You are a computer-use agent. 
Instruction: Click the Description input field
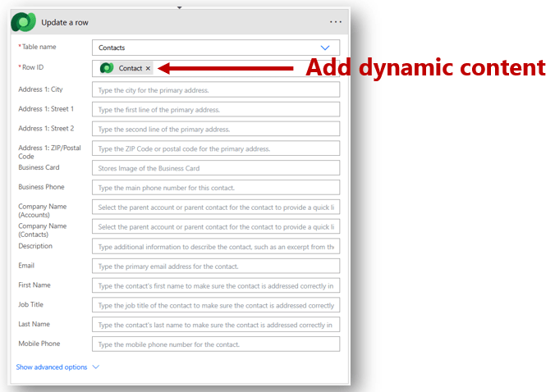click(216, 247)
